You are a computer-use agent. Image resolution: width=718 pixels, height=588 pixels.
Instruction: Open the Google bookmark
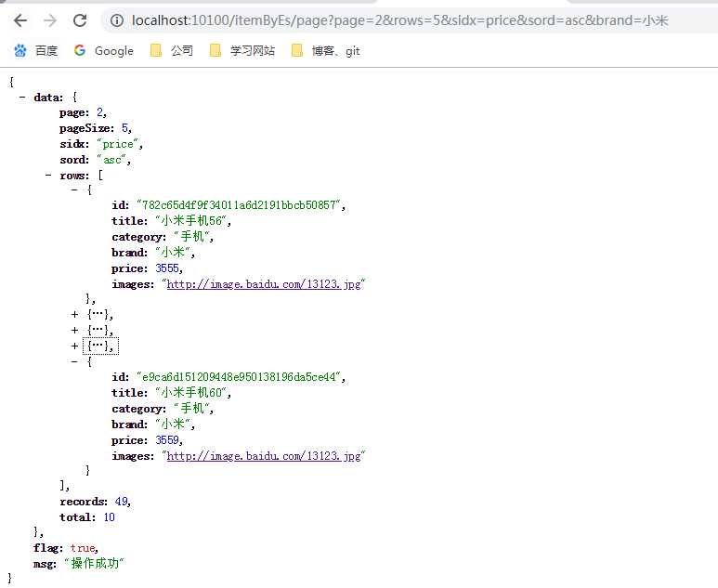(x=104, y=50)
